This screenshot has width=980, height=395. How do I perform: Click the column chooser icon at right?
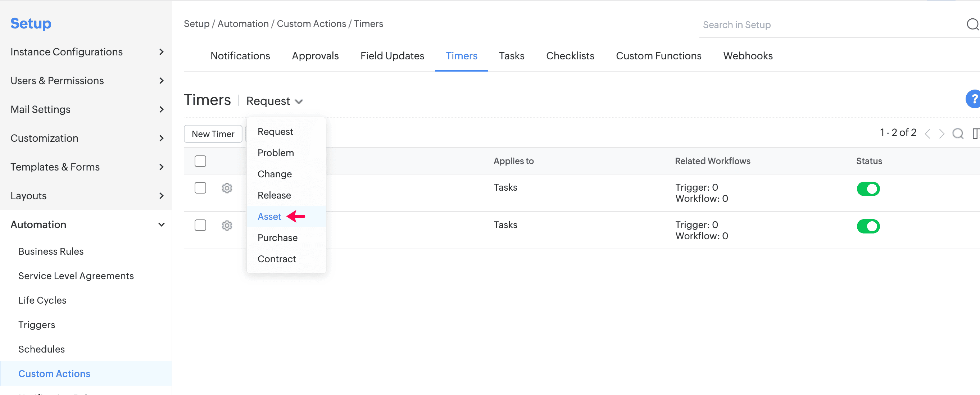pos(975,133)
